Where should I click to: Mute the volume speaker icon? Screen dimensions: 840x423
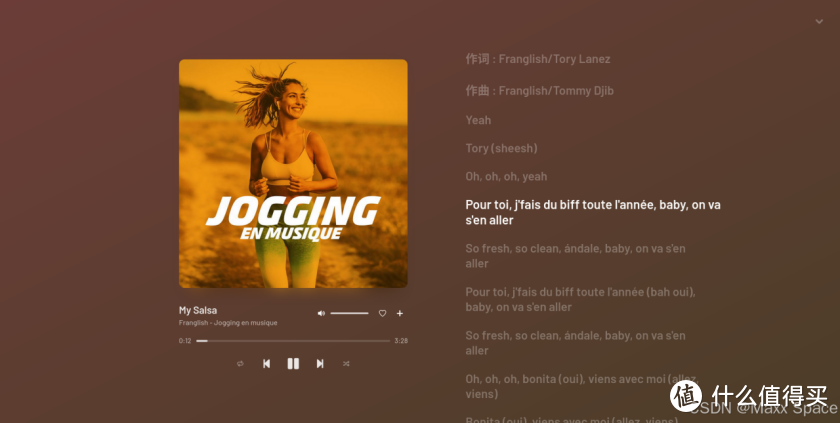coord(321,313)
